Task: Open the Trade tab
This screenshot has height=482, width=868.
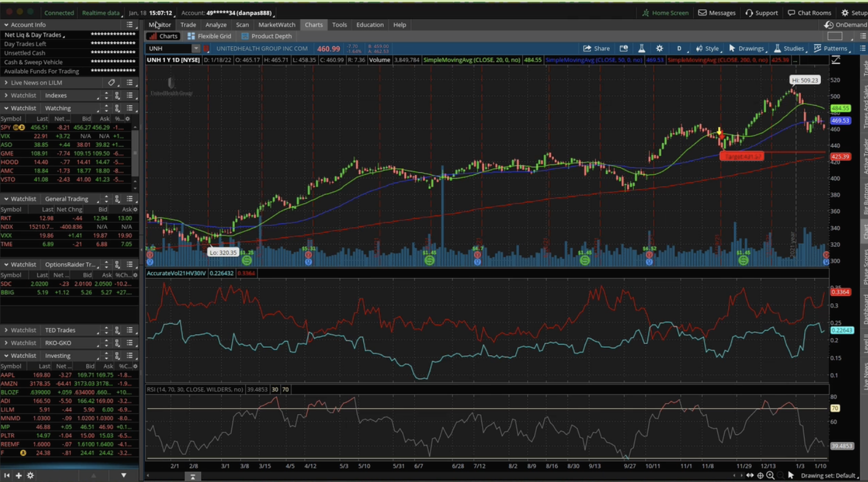Action: coord(188,25)
